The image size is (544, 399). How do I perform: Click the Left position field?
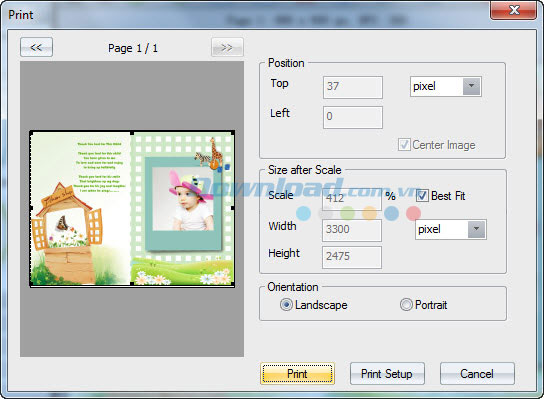click(x=353, y=117)
